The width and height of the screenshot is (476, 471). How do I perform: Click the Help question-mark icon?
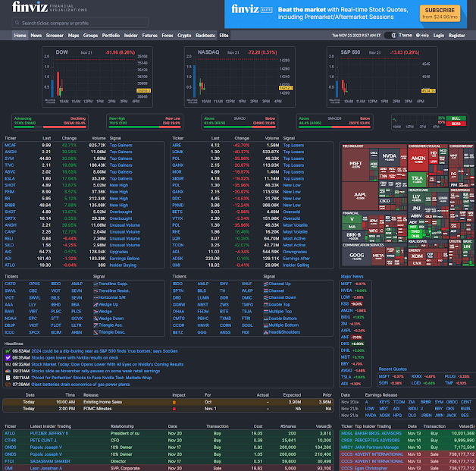tap(418, 35)
